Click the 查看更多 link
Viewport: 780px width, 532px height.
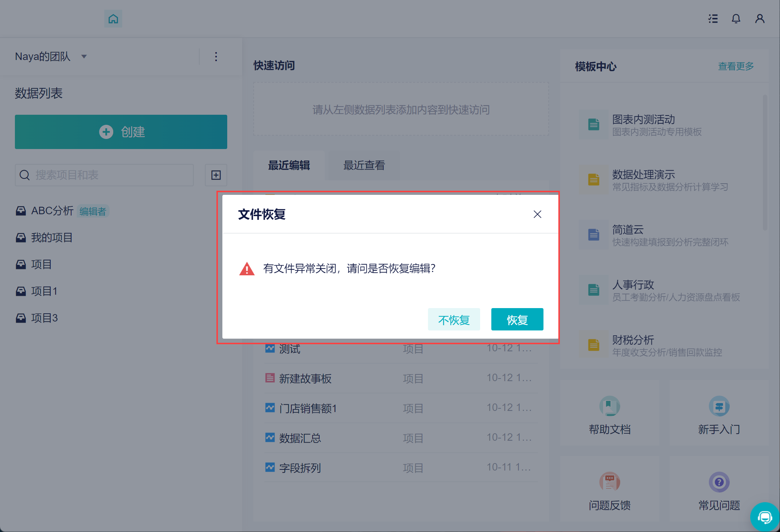[x=736, y=66]
